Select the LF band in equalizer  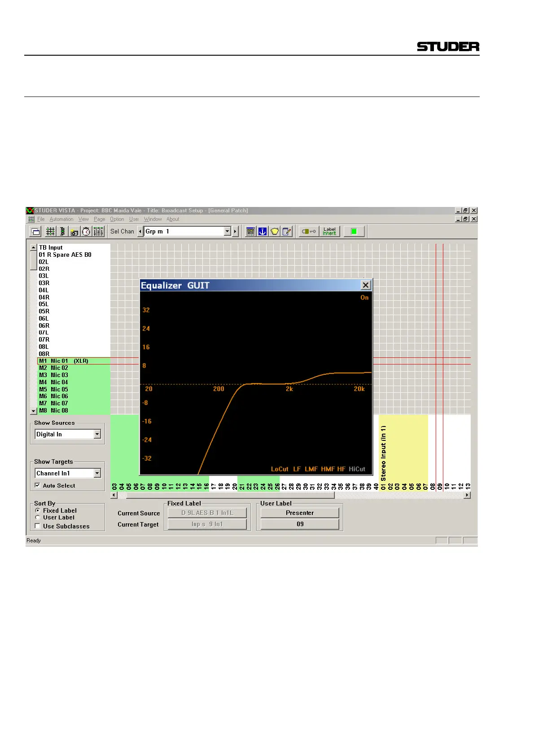pyautogui.click(x=297, y=469)
